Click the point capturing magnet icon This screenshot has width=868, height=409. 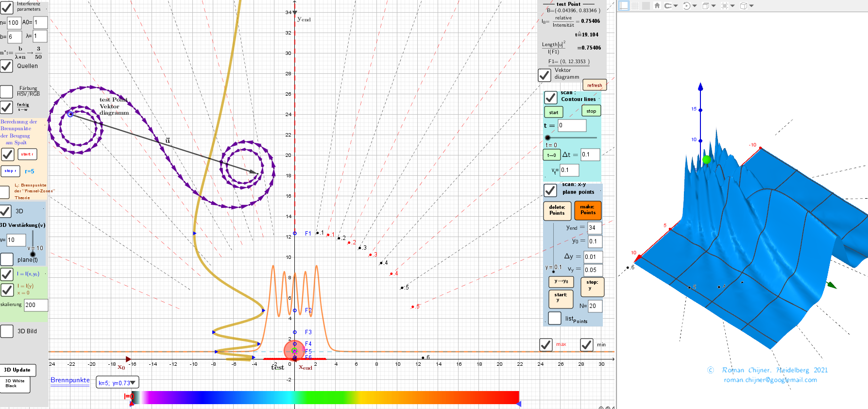point(668,6)
